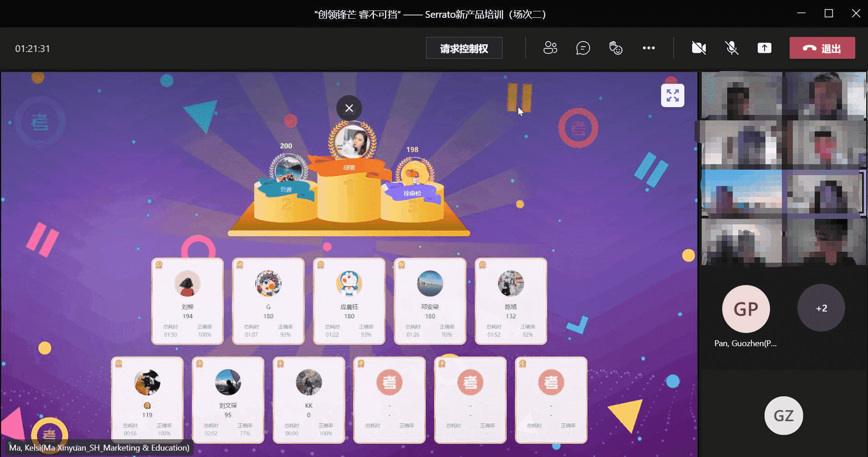Viewport: 868px width, 457px height.
Task: Close the leaderboard with the X button
Action: point(349,108)
